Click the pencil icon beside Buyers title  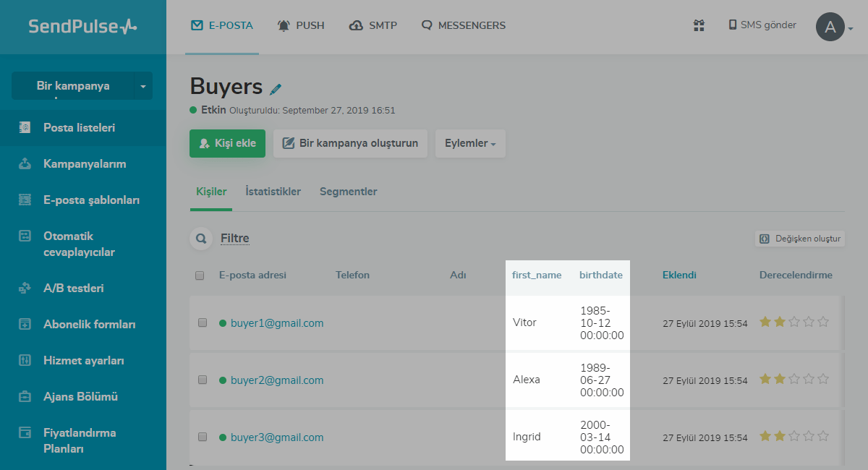click(276, 89)
